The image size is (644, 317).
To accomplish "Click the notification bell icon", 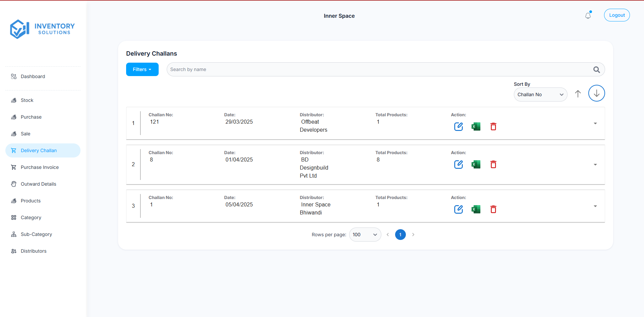I will (588, 15).
